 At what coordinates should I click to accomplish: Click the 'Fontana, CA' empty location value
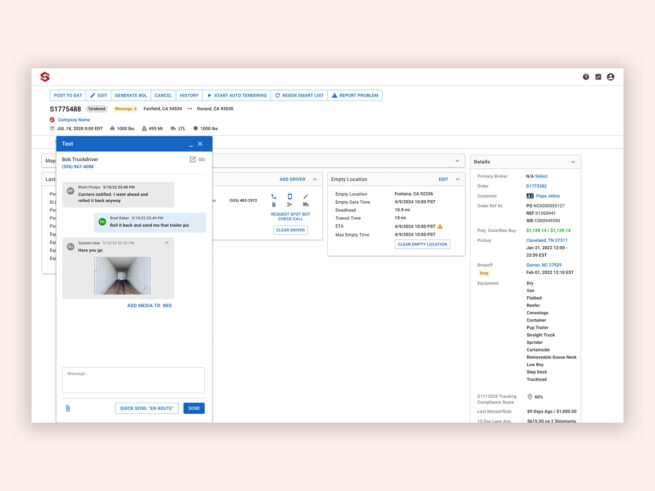[x=414, y=194]
